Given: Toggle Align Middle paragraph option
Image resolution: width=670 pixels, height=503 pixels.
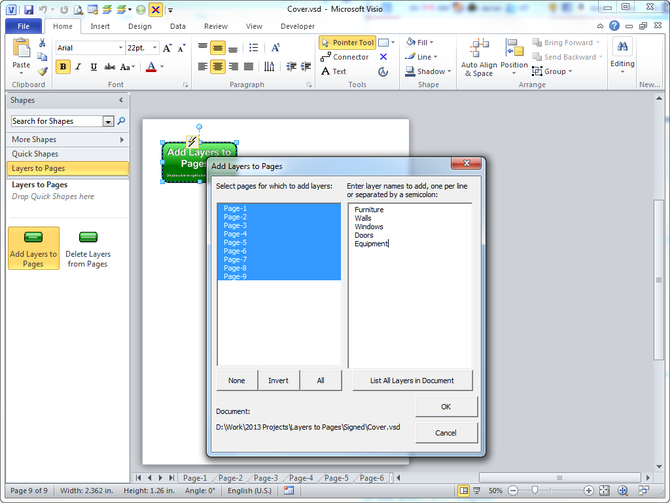Looking at the screenshot, I should coord(217,47).
